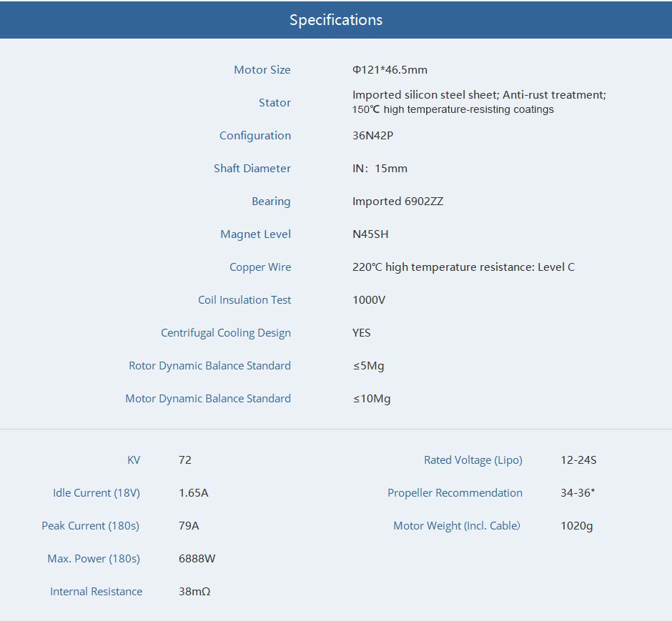Image resolution: width=672 pixels, height=621 pixels.
Task: Click the 1000V insulation test value
Action: (x=369, y=300)
